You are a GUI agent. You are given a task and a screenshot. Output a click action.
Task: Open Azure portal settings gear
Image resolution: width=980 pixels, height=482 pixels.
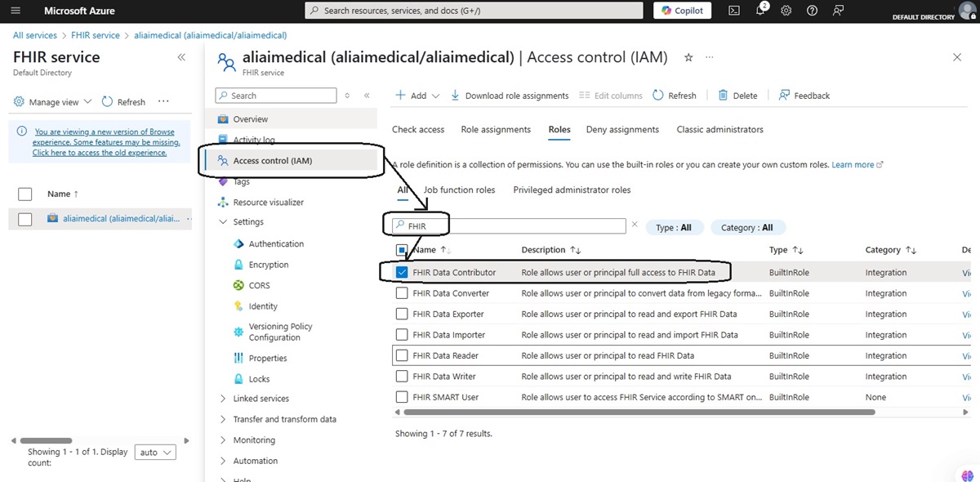tap(786, 11)
